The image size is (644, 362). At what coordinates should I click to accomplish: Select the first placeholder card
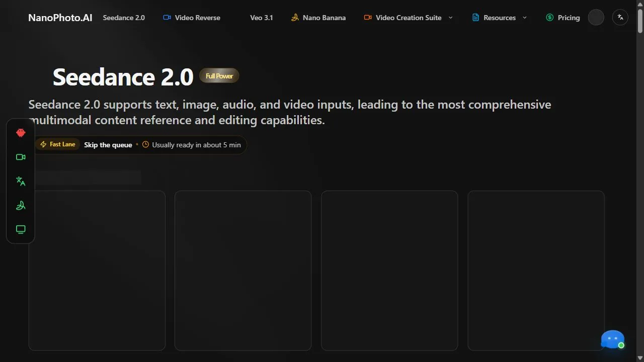pos(97,270)
